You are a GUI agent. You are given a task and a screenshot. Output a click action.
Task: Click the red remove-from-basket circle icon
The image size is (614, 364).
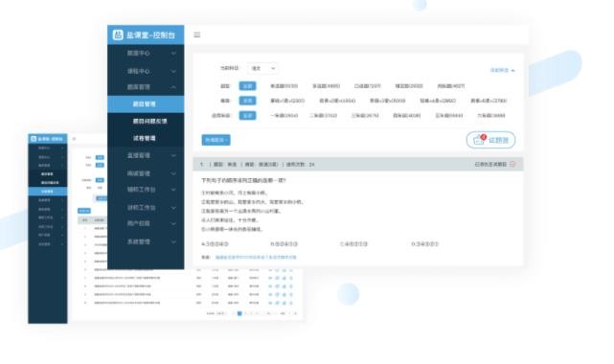coord(512,165)
